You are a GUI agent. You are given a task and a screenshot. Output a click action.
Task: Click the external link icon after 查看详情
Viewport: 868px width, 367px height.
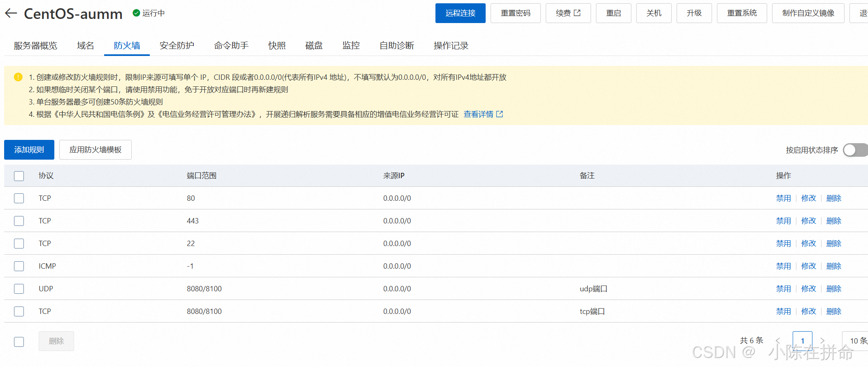[500, 114]
